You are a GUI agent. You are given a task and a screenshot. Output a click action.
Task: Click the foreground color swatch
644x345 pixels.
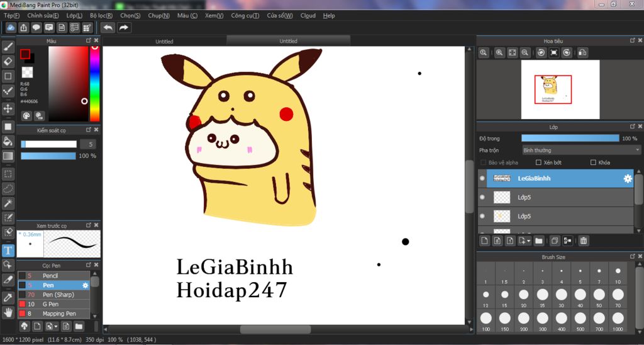point(25,54)
